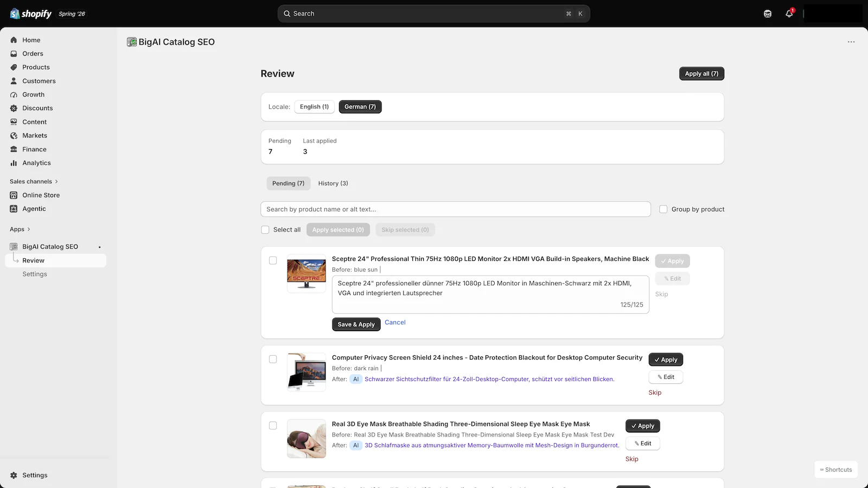This screenshot has width=868, height=488.
Task: Click Save & Apply for Sceptre monitor
Action: click(356, 324)
